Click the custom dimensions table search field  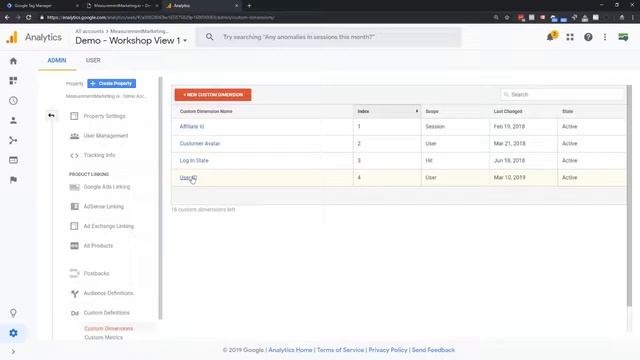[x=562, y=94]
